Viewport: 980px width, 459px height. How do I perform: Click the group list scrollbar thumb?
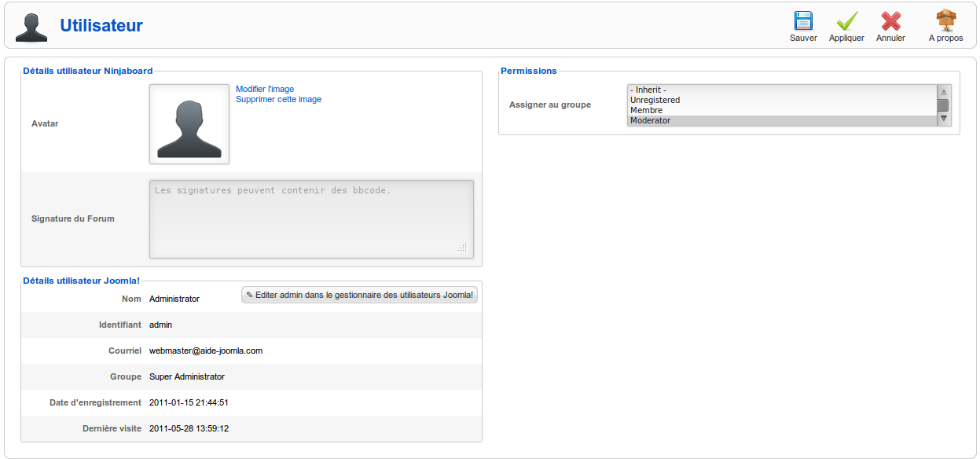(x=944, y=105)
